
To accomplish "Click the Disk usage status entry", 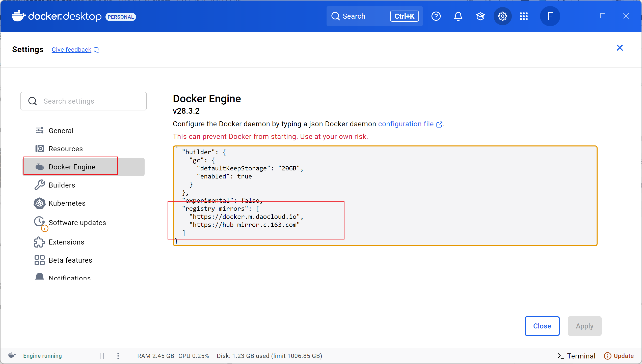I will point(269,356).
